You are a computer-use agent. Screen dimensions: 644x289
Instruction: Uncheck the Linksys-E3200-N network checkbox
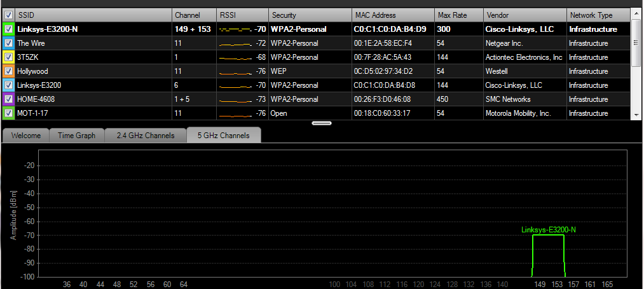click(x=8, y=29)
